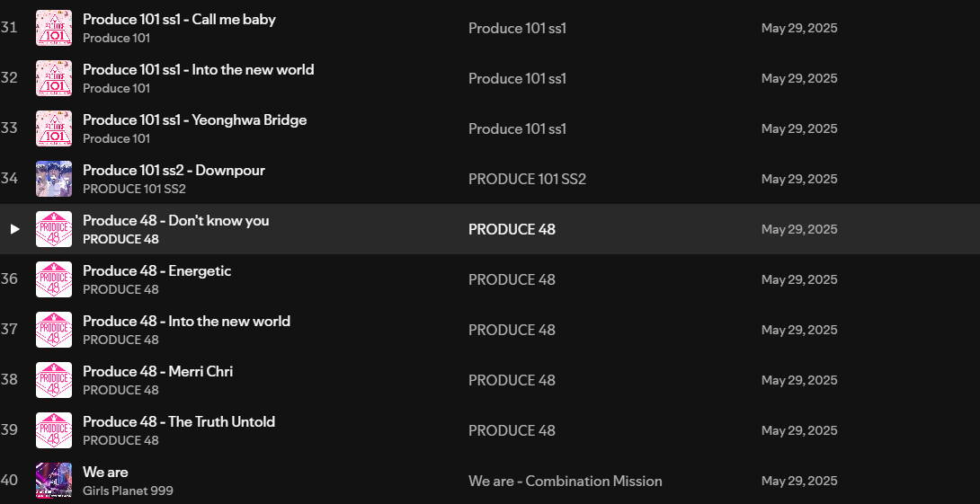
Task: Select track number 40 row
Action: (x=490, y=481)
